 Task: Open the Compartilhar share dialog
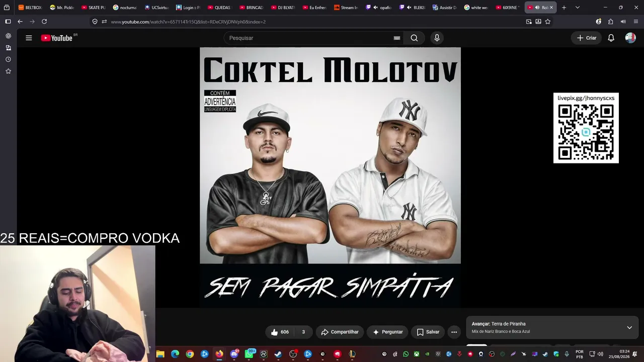point(340,332)
